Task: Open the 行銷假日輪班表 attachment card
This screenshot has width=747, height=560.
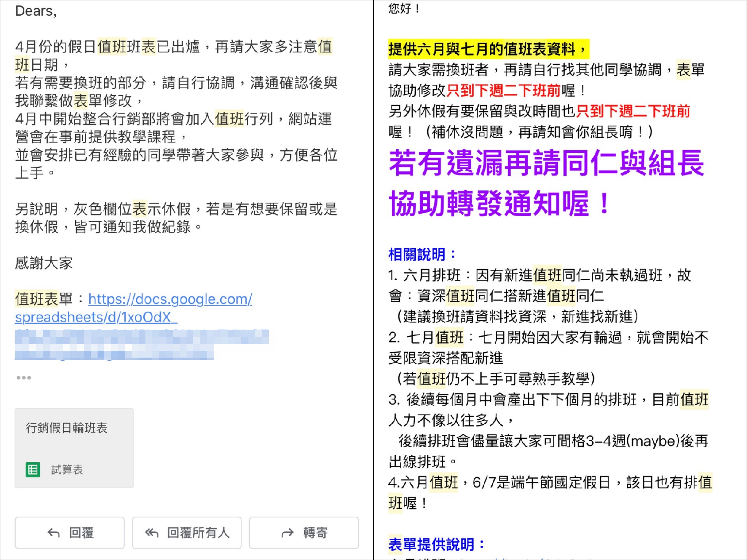Action: click(x=74, y=448)
